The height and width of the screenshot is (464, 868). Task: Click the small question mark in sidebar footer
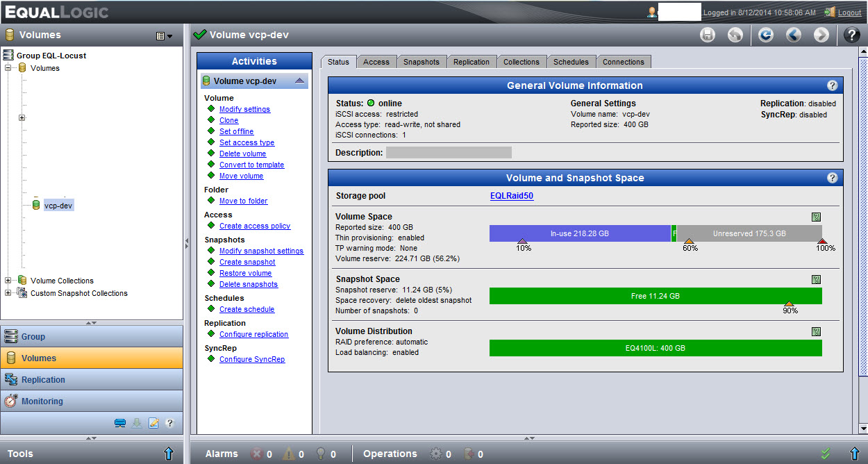coord(169,422)
